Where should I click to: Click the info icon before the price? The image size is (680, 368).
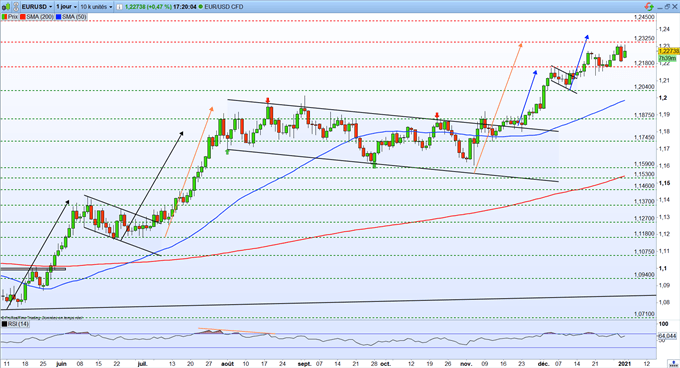pyautogui.click(x=119, y=7)
